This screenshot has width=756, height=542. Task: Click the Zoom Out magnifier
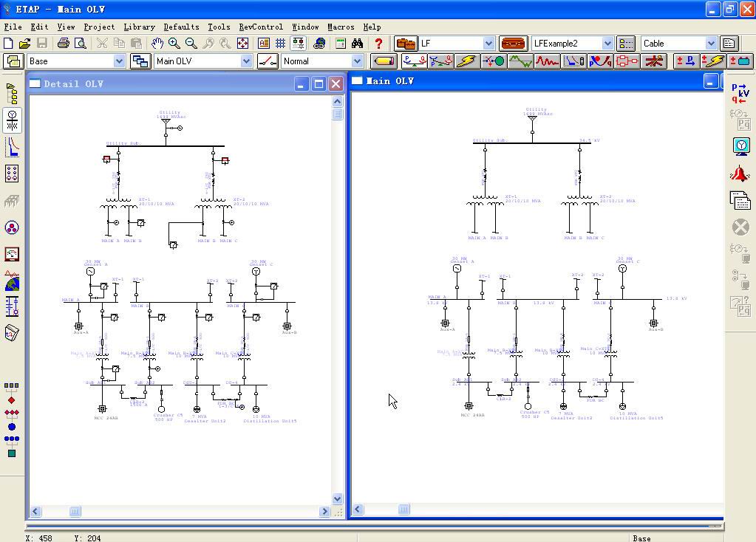(x=191, y=44)
